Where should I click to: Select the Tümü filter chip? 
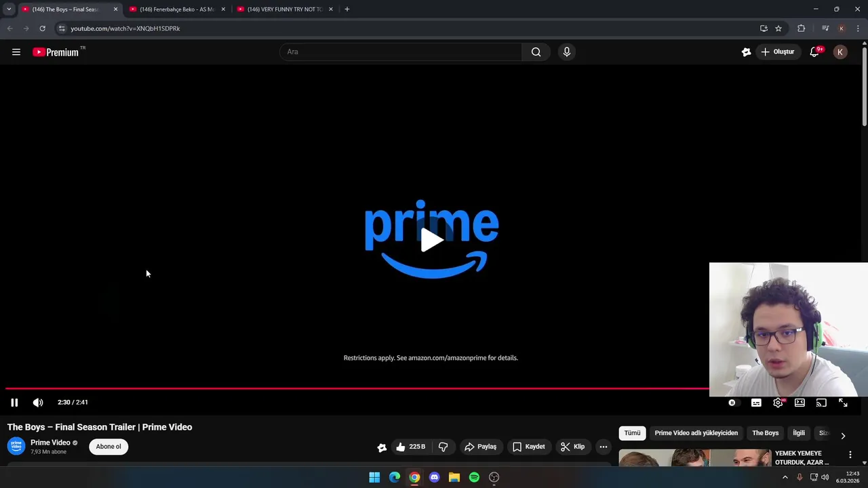click(x=632, y=433)
